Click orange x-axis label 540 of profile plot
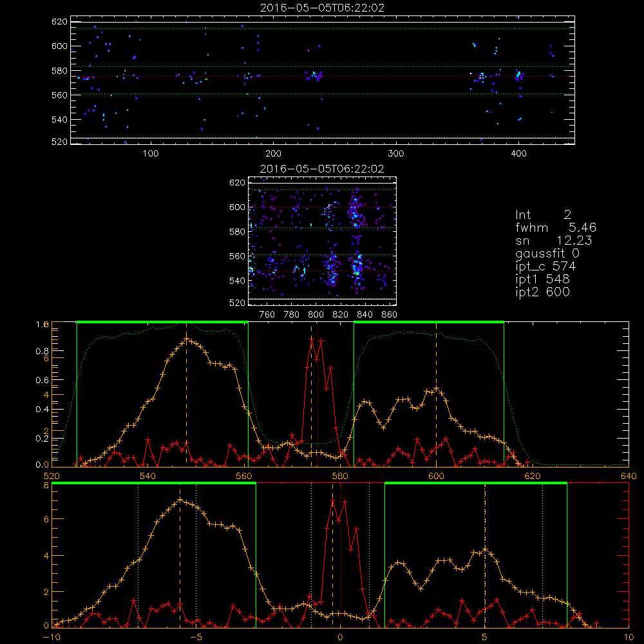Viewport: 644px width, 644px height. (x=148, y=477)
